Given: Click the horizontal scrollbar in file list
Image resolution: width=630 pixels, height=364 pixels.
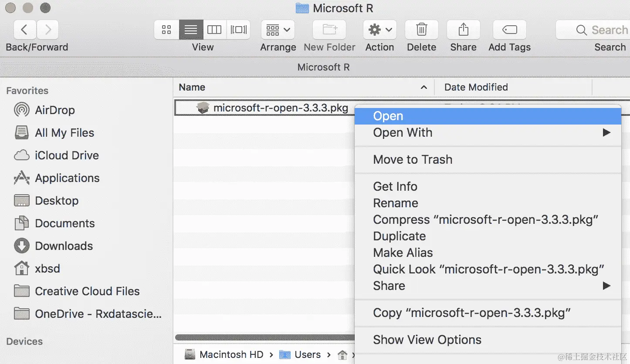Looking at the screenshot, I should [x=265, y=337].
